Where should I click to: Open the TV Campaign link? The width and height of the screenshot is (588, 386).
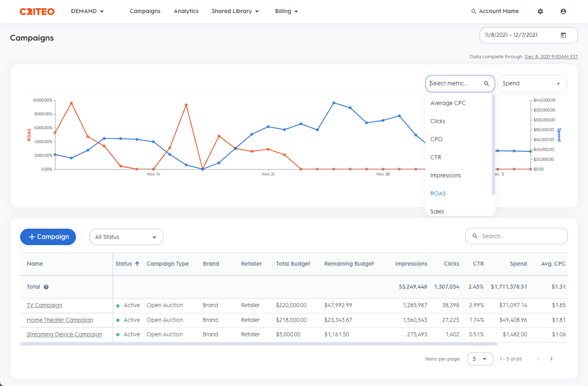click(44, 305)
